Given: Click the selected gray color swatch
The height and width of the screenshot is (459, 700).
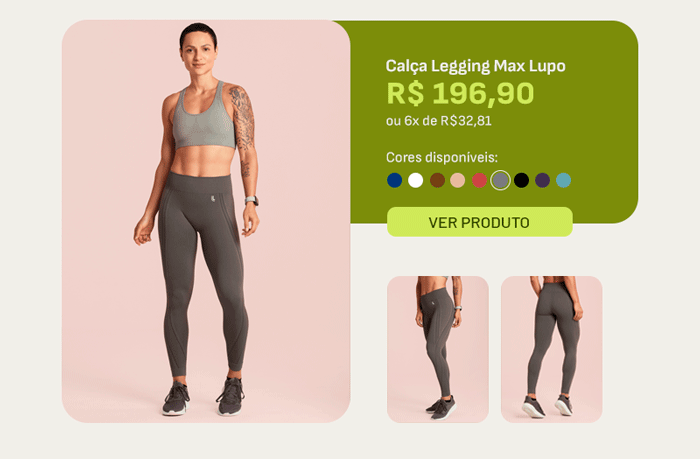Looking at the screenshot, I should tap(500, 180).
